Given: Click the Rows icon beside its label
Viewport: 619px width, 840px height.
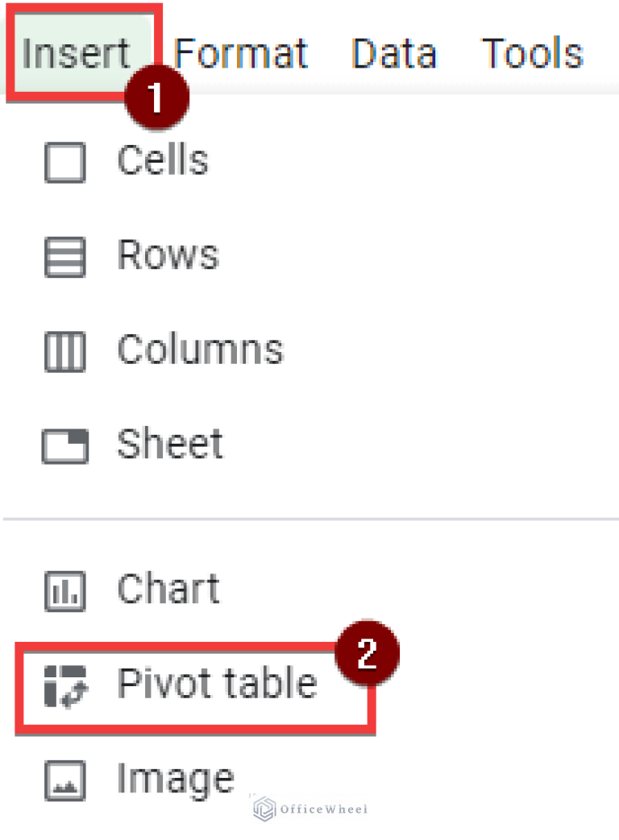Looking at the screenshot, I should (x=64, y=255).
